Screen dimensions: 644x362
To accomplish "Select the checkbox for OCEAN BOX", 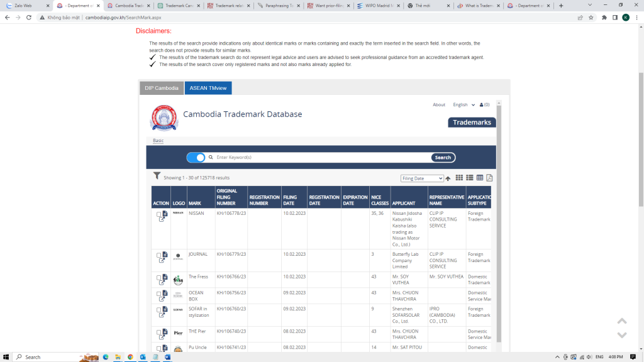I will pos(158,294).
